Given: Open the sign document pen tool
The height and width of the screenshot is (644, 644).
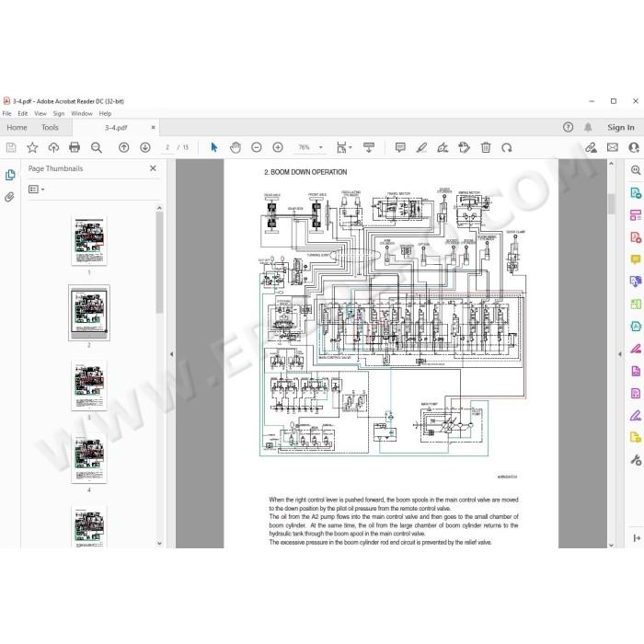Looking at the screenshot, I should [443, 147].
